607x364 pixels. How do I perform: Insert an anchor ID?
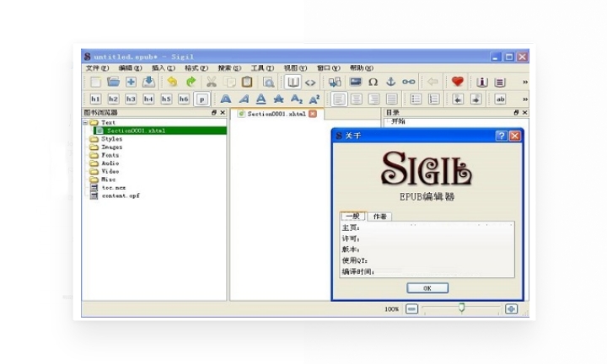[391, 82]
